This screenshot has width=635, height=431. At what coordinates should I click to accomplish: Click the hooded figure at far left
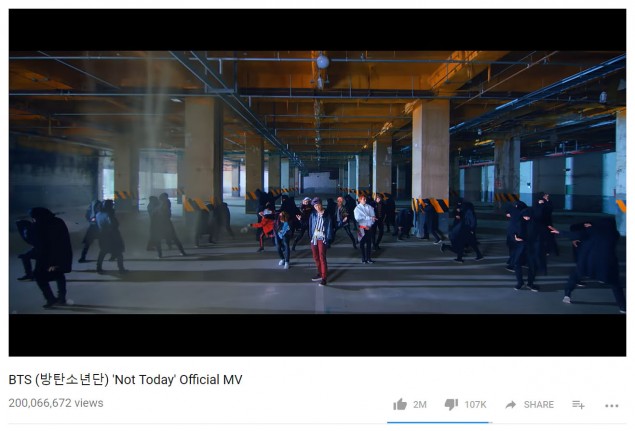point(45,256)
